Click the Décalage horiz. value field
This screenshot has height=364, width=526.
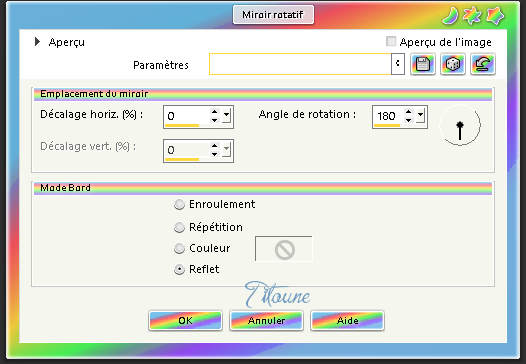[x=187, y=116]
